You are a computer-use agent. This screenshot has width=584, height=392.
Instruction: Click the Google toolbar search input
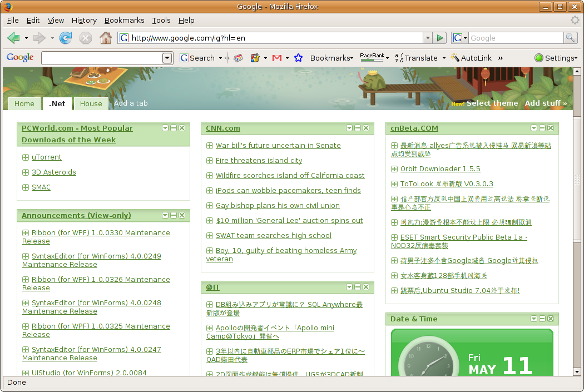tap(102, 58)
